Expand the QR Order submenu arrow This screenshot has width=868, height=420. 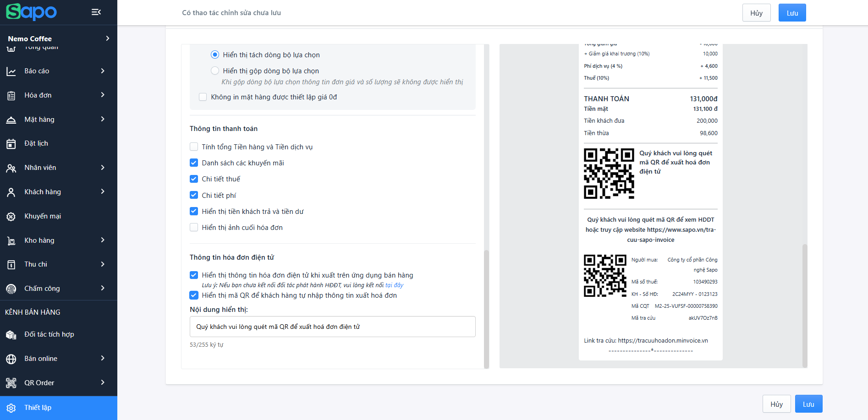point(103,382)
